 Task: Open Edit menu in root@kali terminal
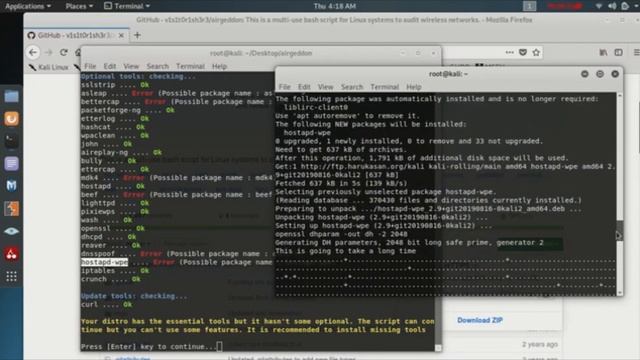pos(304,87)
